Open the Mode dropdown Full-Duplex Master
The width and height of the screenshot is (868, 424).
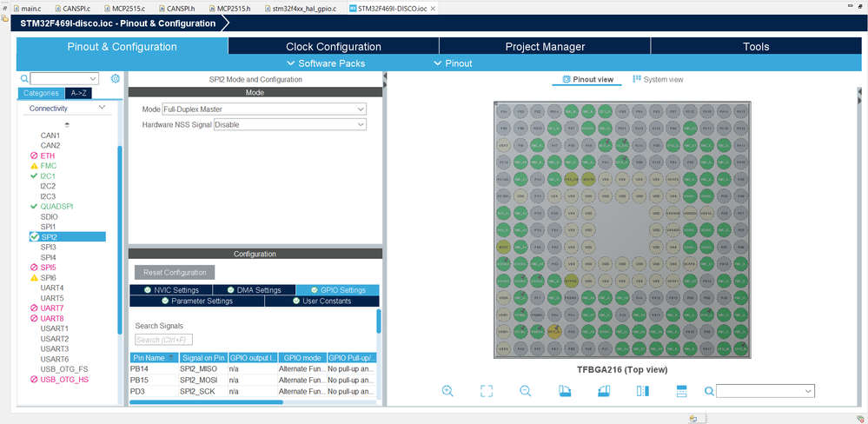(x=264, y=109)
